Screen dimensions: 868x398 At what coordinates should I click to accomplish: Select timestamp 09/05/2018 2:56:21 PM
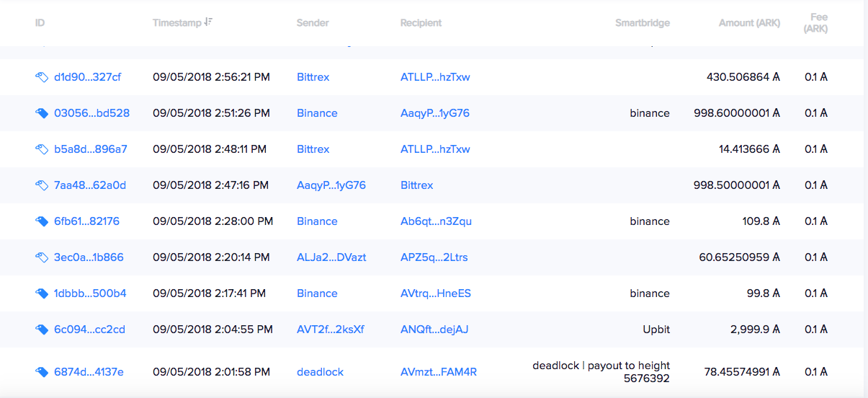pos(211,77)
